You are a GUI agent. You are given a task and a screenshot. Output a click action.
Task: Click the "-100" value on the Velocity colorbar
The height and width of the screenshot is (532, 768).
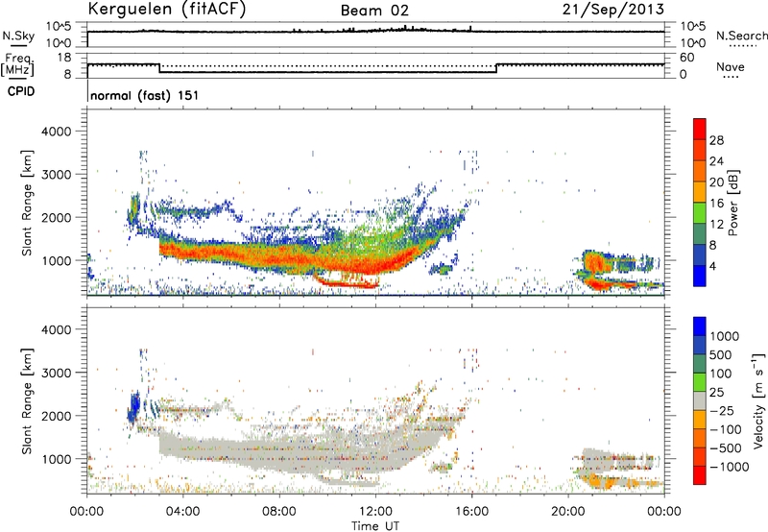[726, 429]
